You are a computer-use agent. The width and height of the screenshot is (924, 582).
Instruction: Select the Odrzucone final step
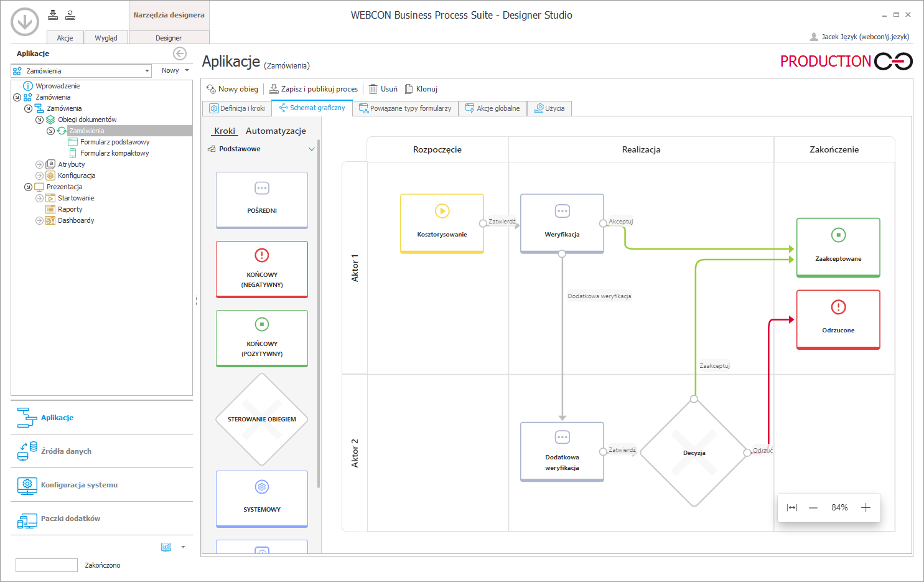[838, 319]
